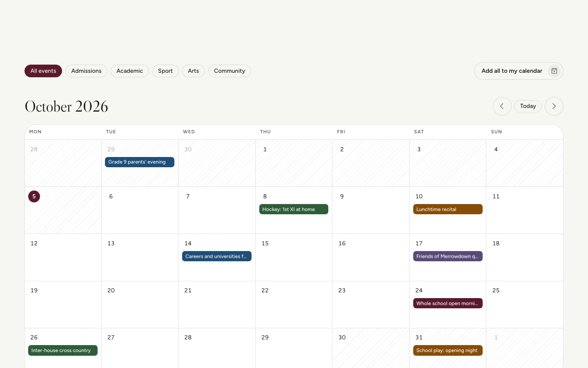Select date 19 in the calendar
588x368 pixels.
point(34,291)
